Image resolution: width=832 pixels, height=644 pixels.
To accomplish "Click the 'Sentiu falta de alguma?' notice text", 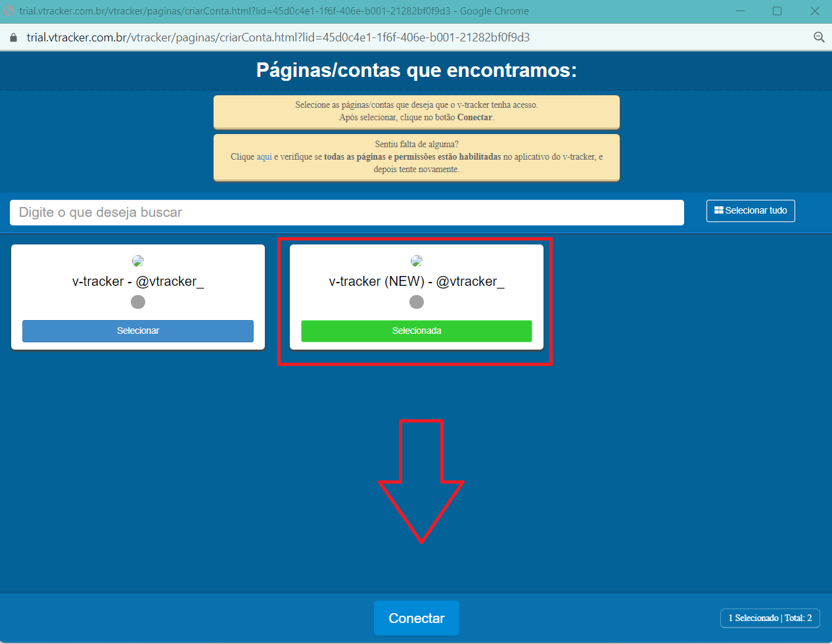I will pos(417,144).
